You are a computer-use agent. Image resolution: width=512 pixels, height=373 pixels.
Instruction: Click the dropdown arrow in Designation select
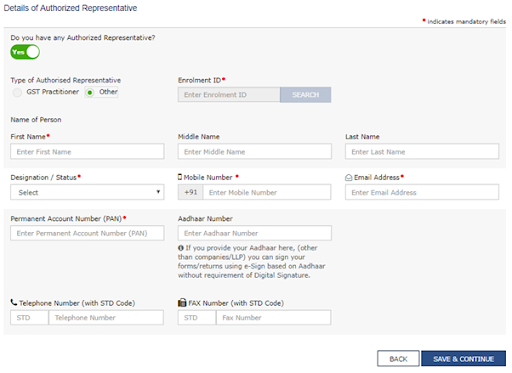pos(158,192)
